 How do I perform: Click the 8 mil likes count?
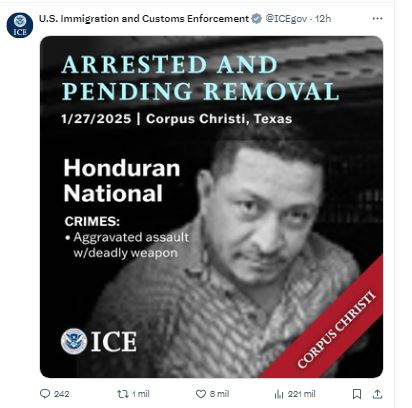[219, 394]
